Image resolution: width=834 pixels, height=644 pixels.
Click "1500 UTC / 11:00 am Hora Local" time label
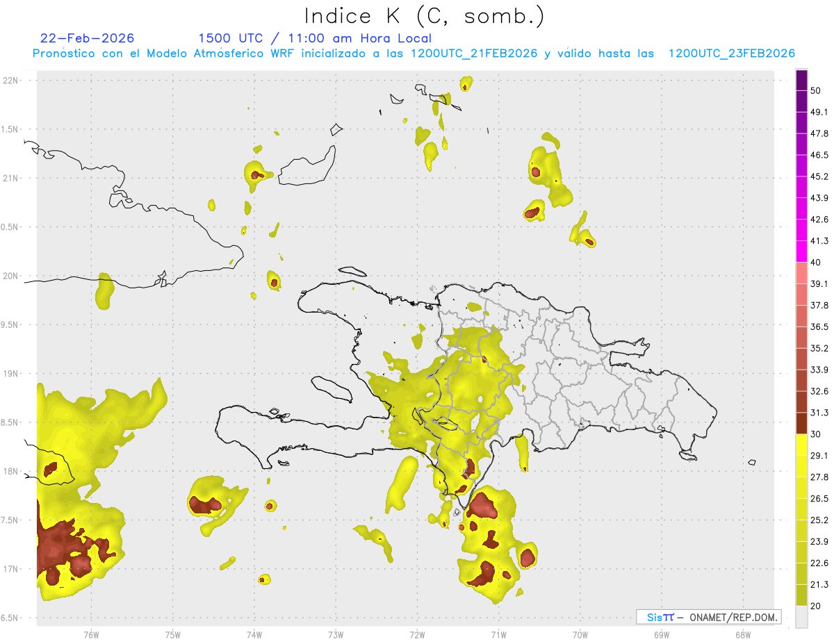tap(315, 38)
